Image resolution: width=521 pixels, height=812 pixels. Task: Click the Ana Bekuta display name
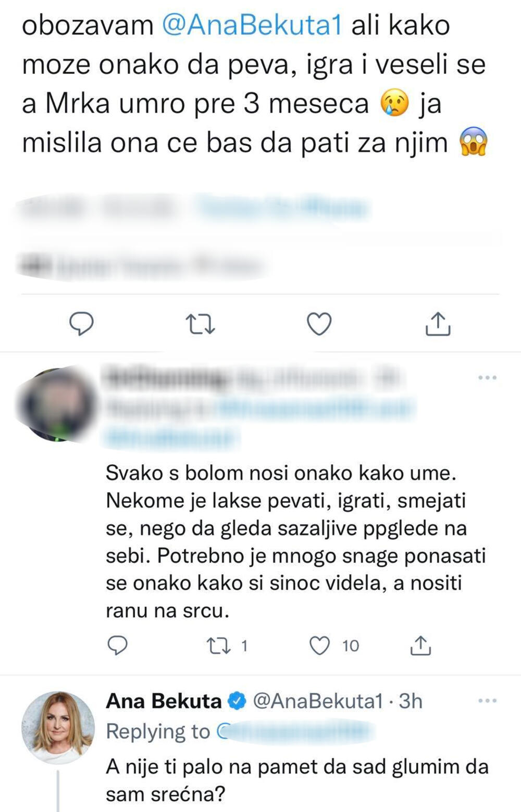click(164, 702)
